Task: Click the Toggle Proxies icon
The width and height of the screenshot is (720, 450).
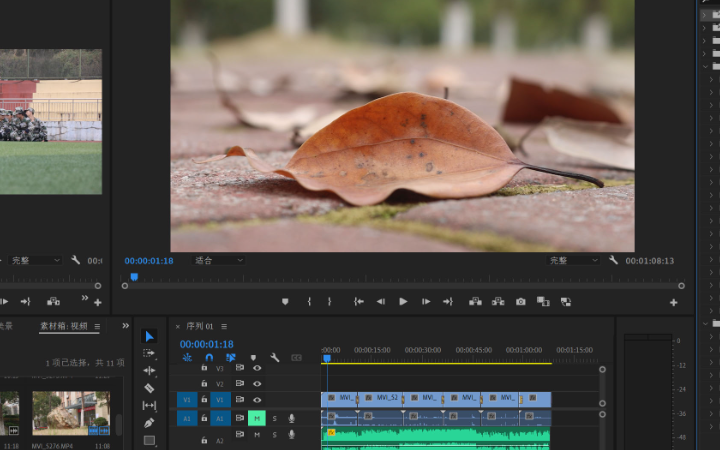Action: (x=566, y=302)
